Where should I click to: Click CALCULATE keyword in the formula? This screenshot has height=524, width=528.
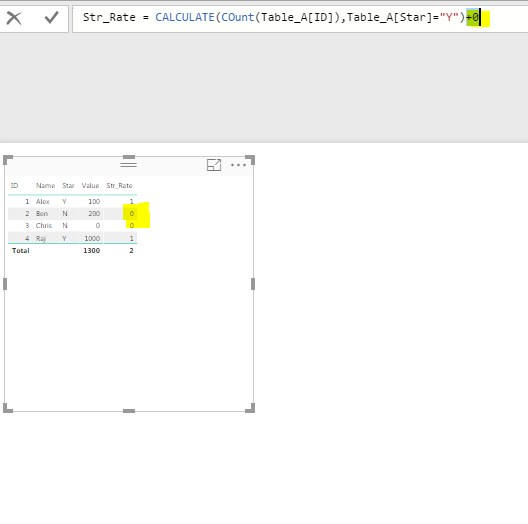tap(185, 17)
